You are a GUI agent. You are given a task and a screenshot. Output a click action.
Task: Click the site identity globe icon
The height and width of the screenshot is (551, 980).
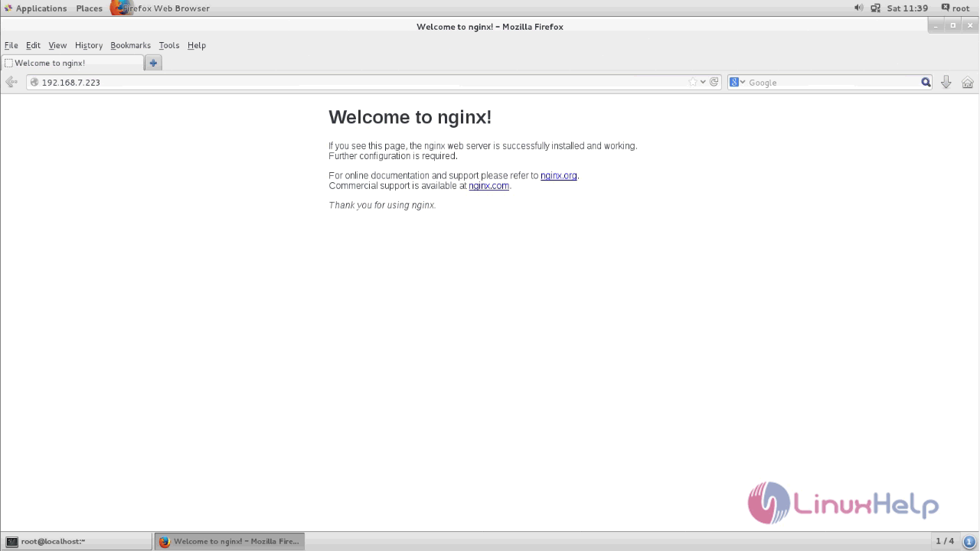pos(34,82)
